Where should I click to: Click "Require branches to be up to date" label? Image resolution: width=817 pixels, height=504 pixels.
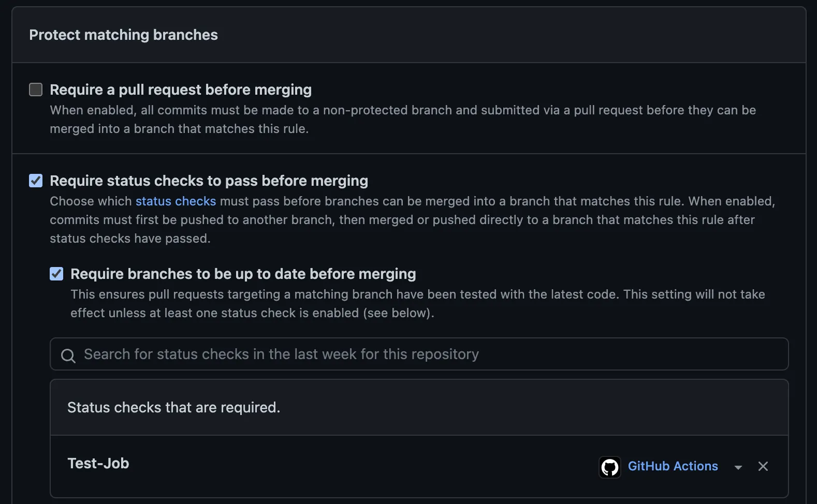(243, 274)
